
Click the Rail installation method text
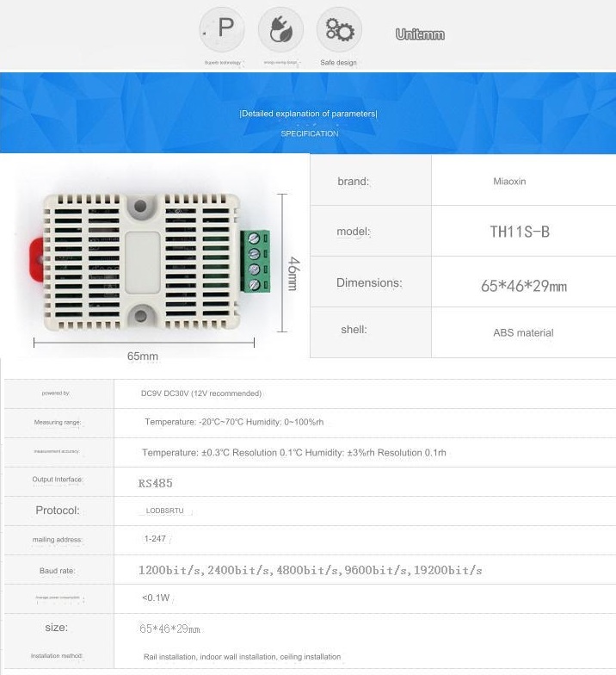pos(242,657)
